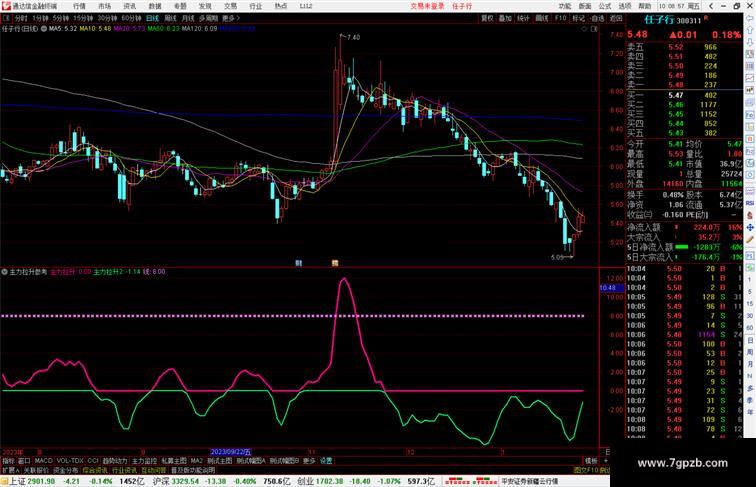The width and height of the screenshot is (756, 487).
Task: Open the 资金分布 tab
Action: coord(66,470)
